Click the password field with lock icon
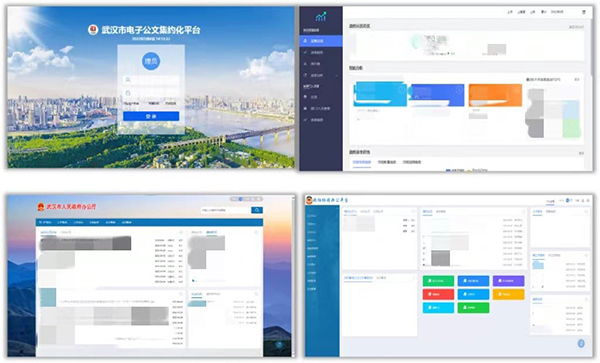This screenshot has width=600, height=363. point(151,93)
